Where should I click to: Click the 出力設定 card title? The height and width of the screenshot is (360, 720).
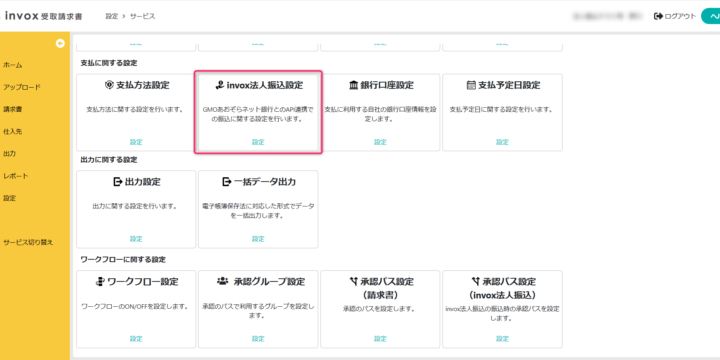[142, 182]
